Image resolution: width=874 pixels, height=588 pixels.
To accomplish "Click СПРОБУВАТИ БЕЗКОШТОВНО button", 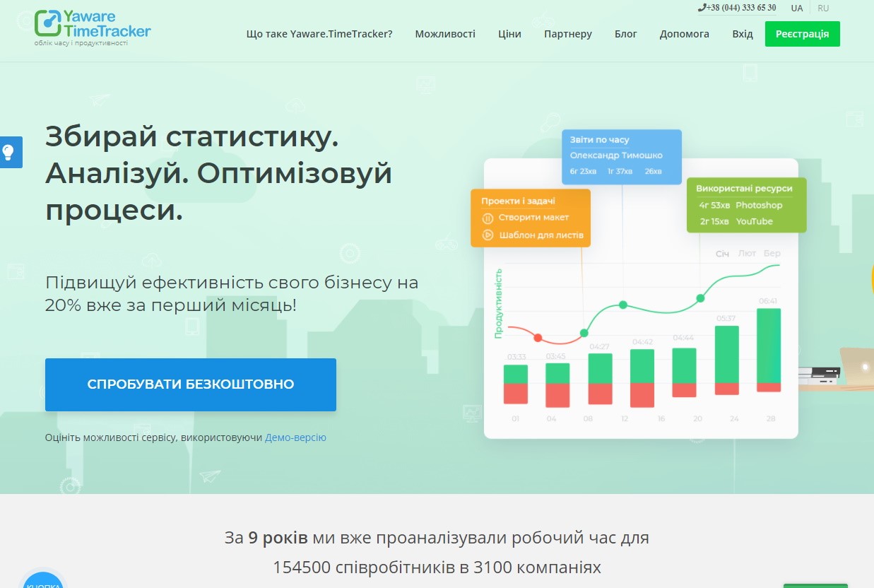I will pos(191,384).
